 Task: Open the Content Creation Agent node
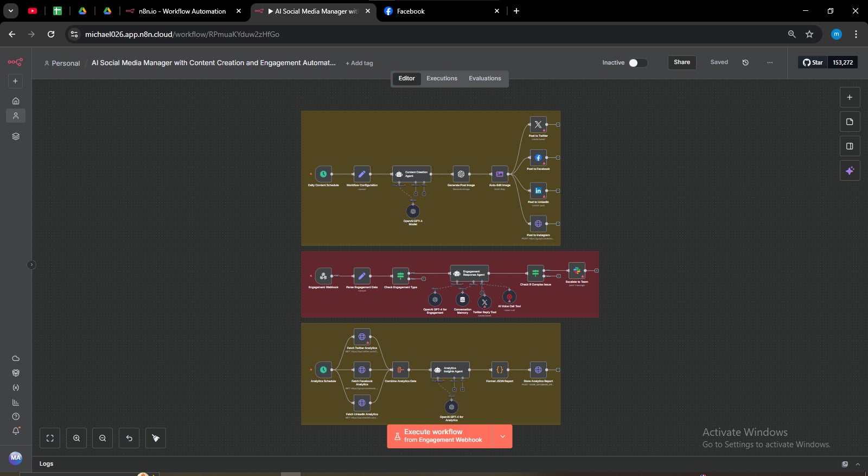pyautogui.click(x=412, y=174)
